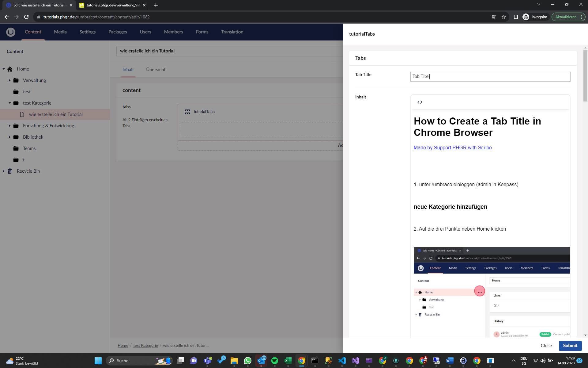The width and height of the screenshot is (588, 368).
Task: Click the Incognito profile icon
Action: [x=526, y=17]
